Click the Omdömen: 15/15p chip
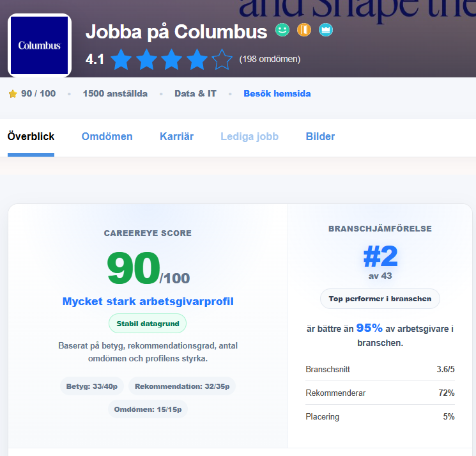The image size is (476, 456). [148, 409]
